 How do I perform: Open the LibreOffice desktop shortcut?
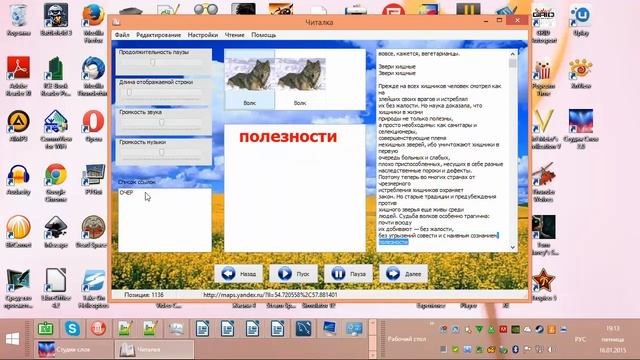56,288
